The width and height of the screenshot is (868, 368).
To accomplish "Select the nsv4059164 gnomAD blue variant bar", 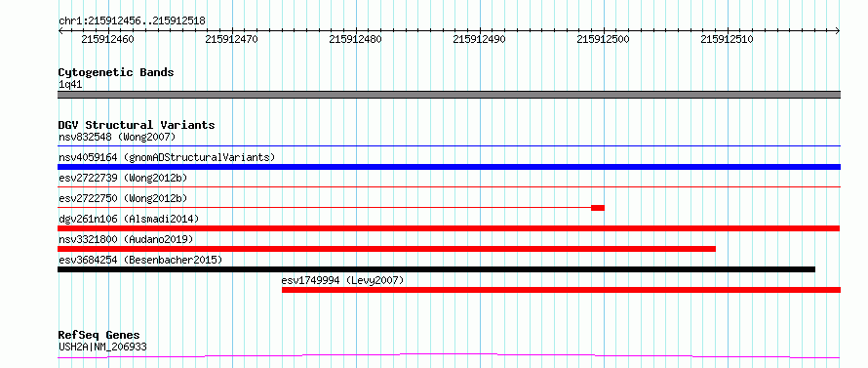I will pos(449,167).
